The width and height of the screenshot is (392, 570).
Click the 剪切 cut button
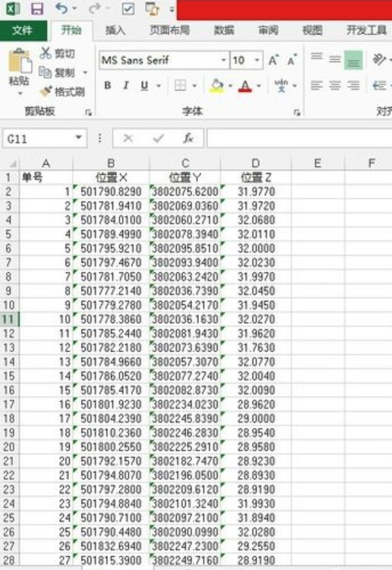tap(58, 53)
